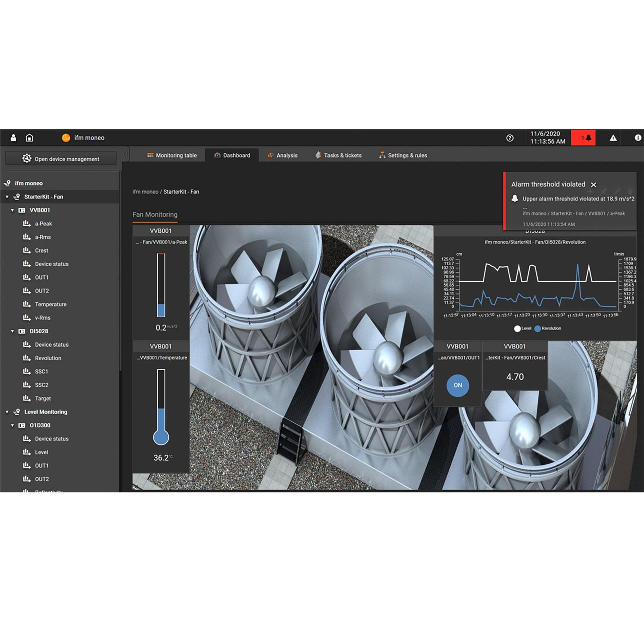Open the red alarm bell notifications
Image resolution: width=644 pixels, height=644 pixels.
583,138
